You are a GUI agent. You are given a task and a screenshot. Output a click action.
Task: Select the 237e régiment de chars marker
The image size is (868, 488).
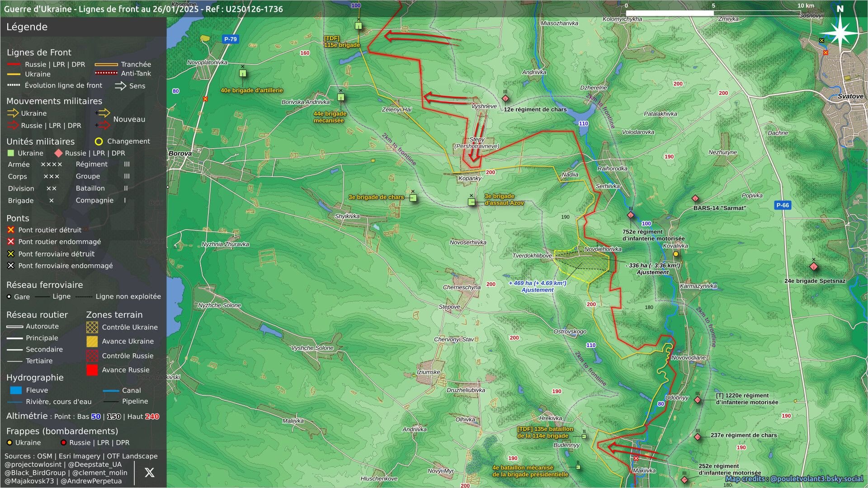tap(698, 437)
